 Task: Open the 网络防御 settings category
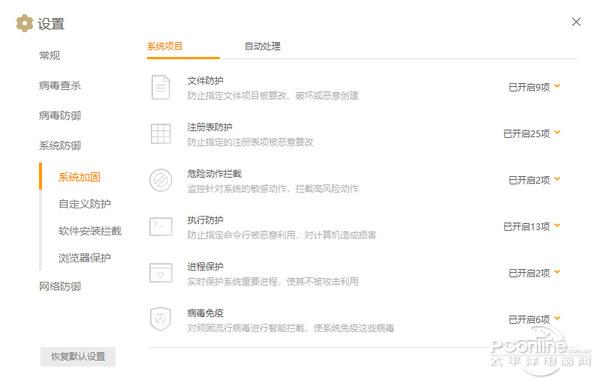pos(60,286)
